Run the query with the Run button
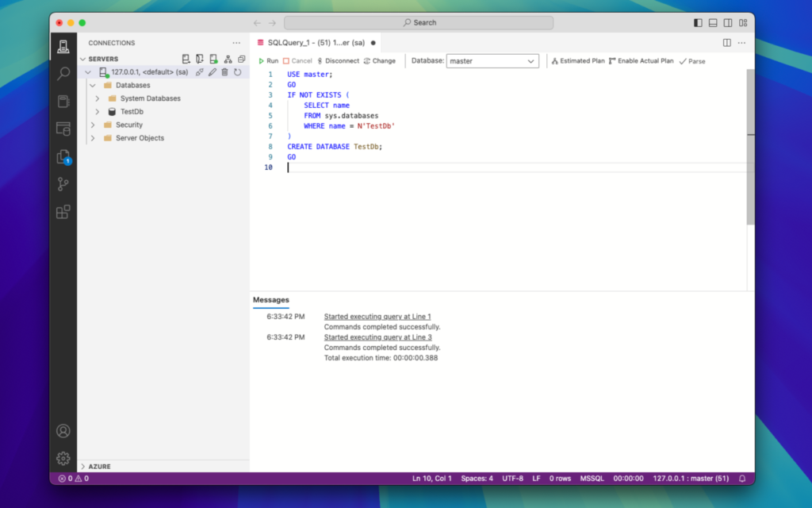This screenshot has width=812, height=508. coord(268,61)
